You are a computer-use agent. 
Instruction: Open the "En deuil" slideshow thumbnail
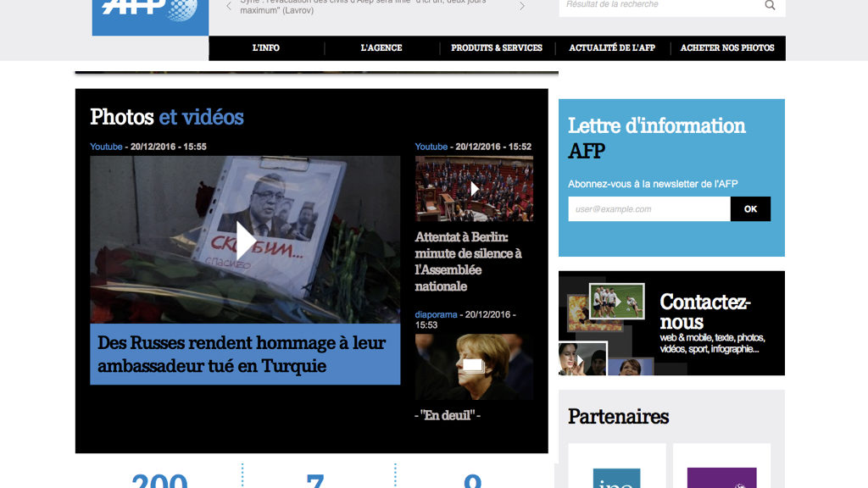pos(474,366)
